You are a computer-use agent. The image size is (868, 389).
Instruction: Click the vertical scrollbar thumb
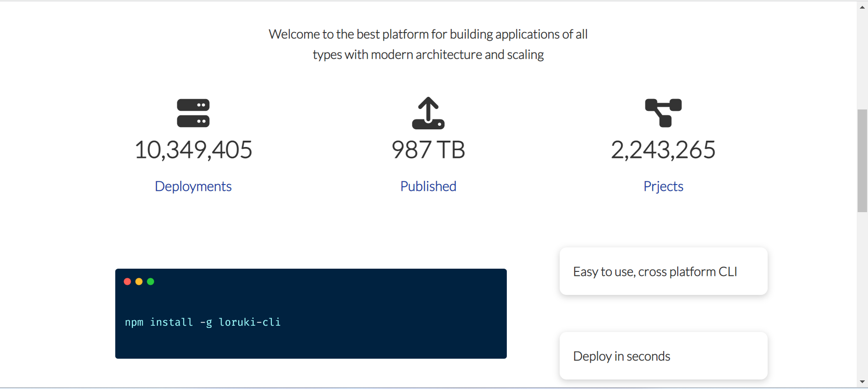click(x=862, y=161)
